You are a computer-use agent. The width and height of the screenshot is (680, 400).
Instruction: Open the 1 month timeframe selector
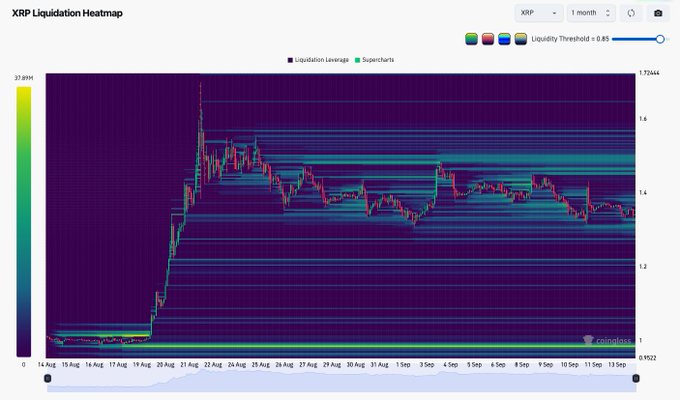[591, 13]
